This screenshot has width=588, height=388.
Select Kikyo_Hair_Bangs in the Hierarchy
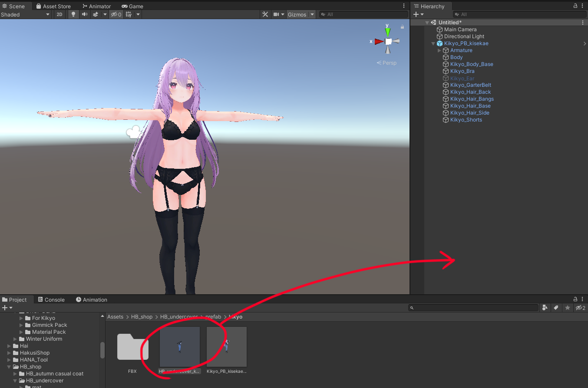472,99
